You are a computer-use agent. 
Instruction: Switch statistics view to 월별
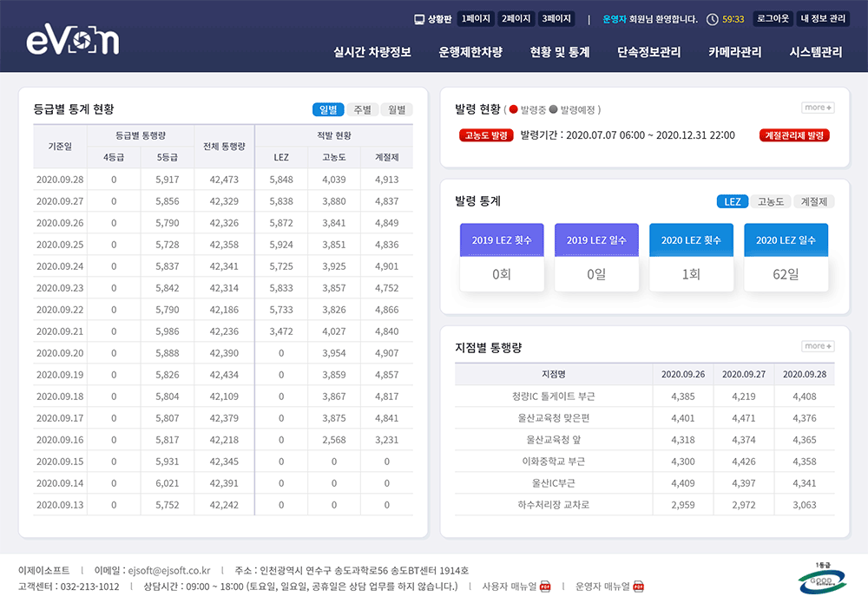[397, 109]
